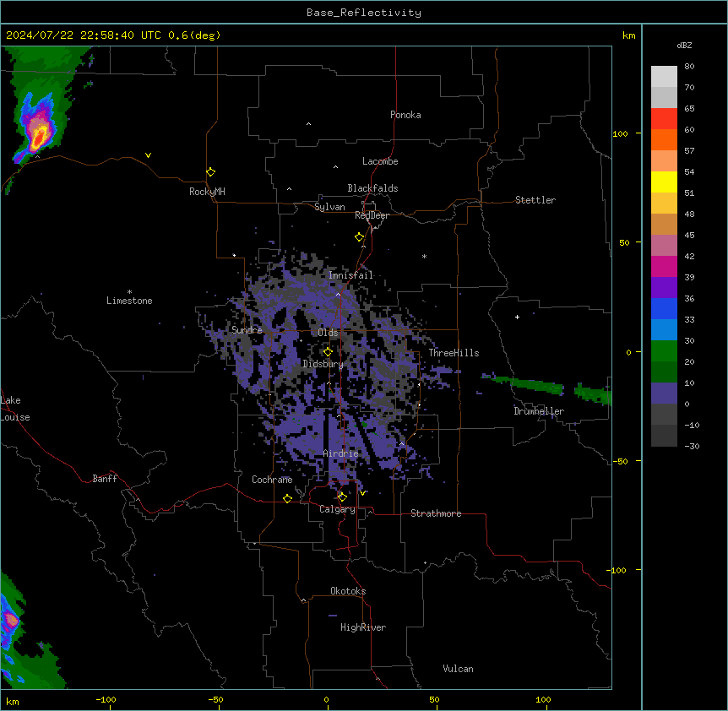The width and height of the screenshot is (728, 711).
Task: Click the Stettler label
Action: pyautogui.click(x=535, y=200)
